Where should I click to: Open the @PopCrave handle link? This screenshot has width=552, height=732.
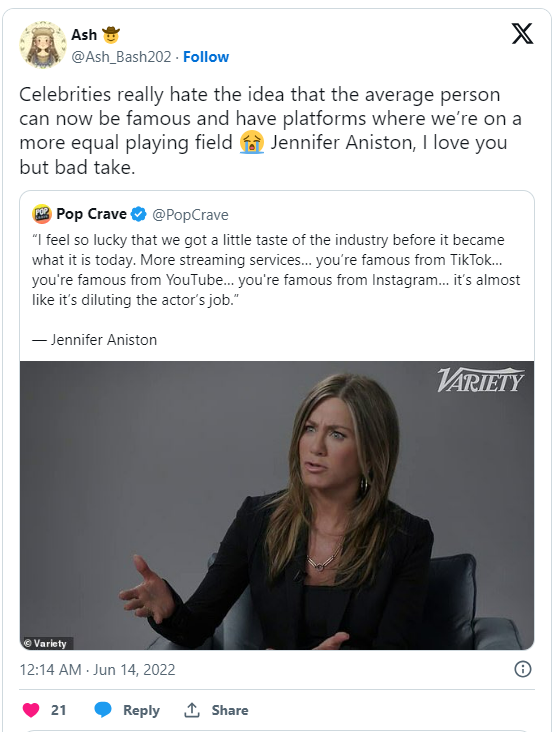coord(190,215)
